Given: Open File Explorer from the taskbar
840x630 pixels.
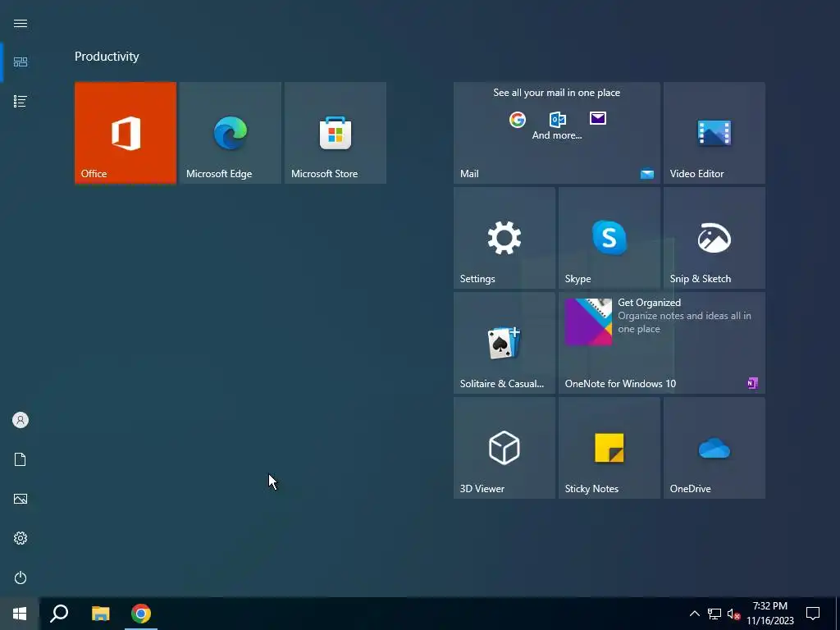Looking at the screenshot, I should pyautogui.click(x=100, y=614).
